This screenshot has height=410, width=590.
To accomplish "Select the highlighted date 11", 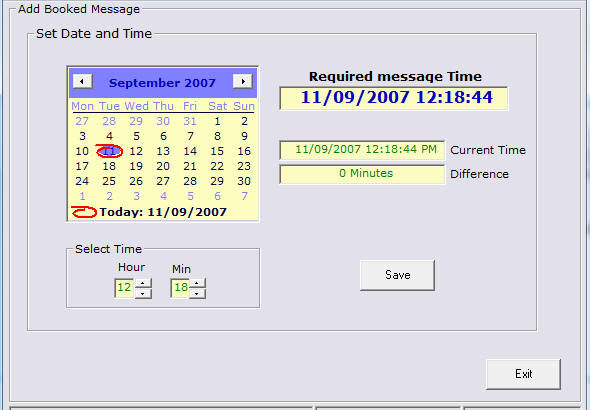I will tap(109, 151).
